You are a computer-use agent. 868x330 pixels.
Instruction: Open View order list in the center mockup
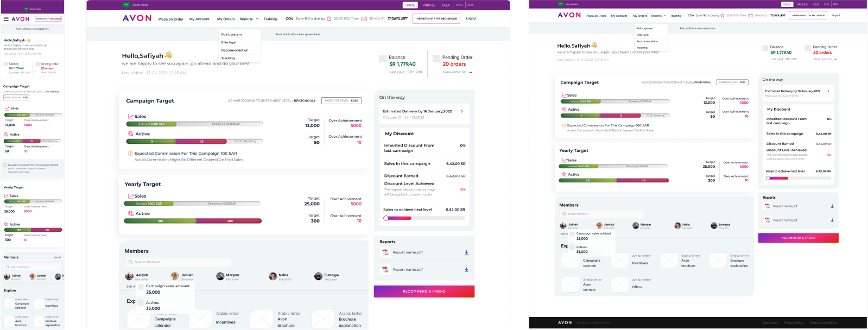tap(457, 72)
